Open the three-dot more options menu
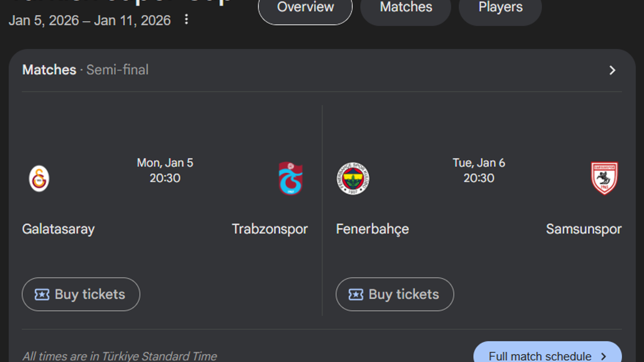 coord(186,20)
